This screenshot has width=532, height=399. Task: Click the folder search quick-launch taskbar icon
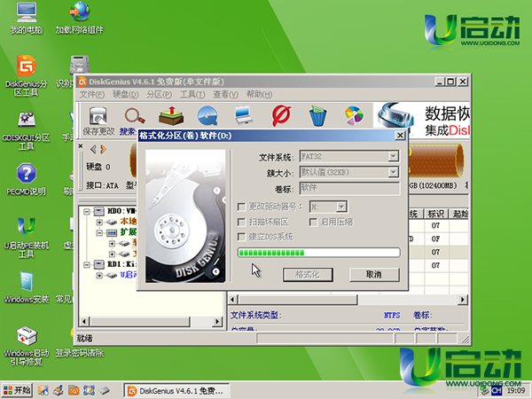(74, 390)
